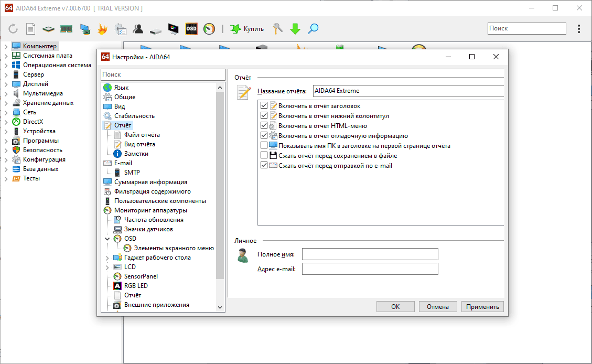This screenshot has height=364, width=592.
Task: Select Язык in settings tree
Action: coord(121,88)
